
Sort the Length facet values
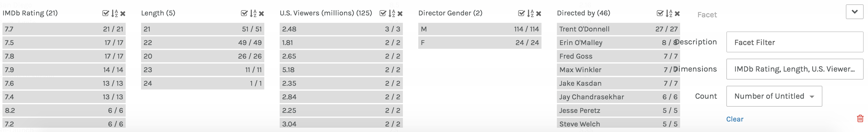pos(253,14)
